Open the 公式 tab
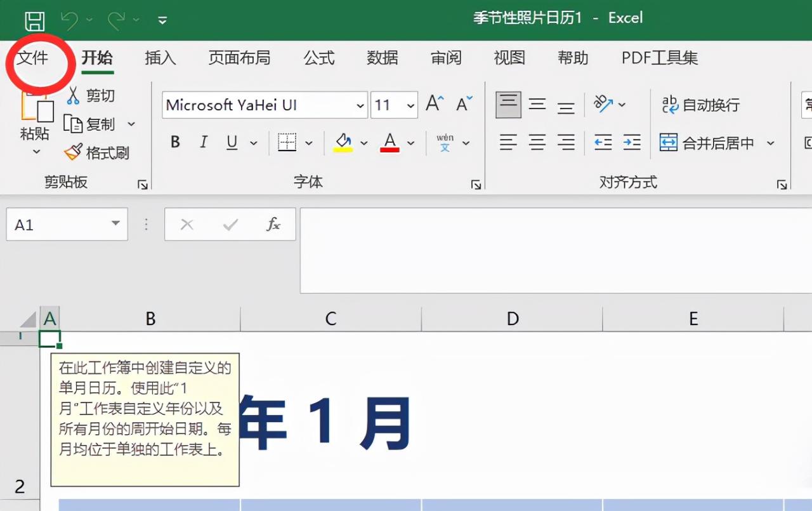This screenshot has width=812, height=511. (319, 58)
